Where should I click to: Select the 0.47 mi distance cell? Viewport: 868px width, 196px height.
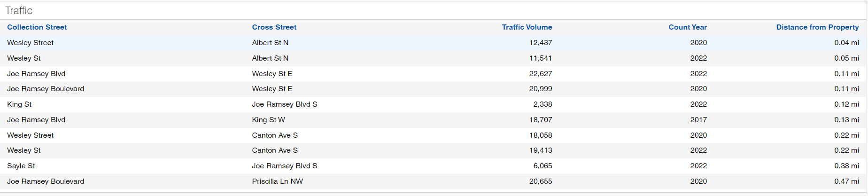click(846, 181)
